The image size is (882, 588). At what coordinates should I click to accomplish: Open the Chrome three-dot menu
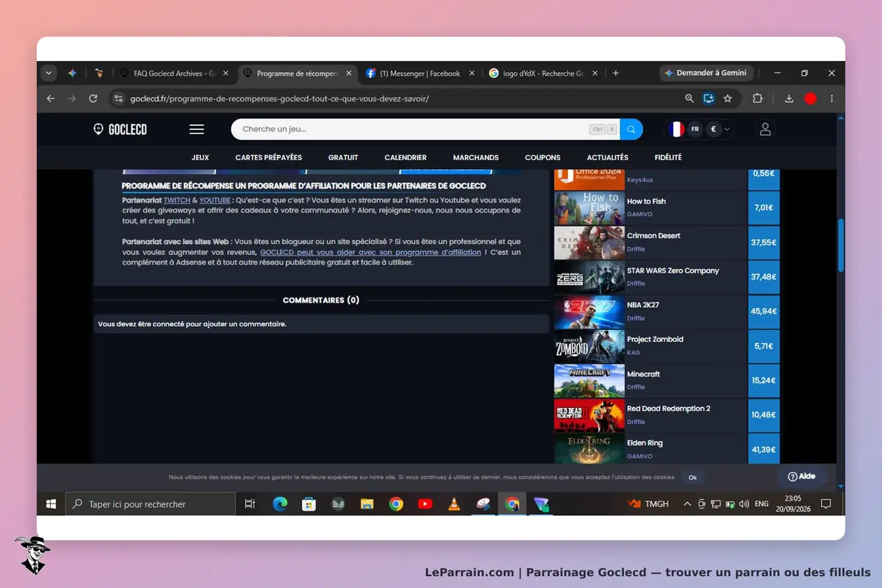(x=832, y=98)
